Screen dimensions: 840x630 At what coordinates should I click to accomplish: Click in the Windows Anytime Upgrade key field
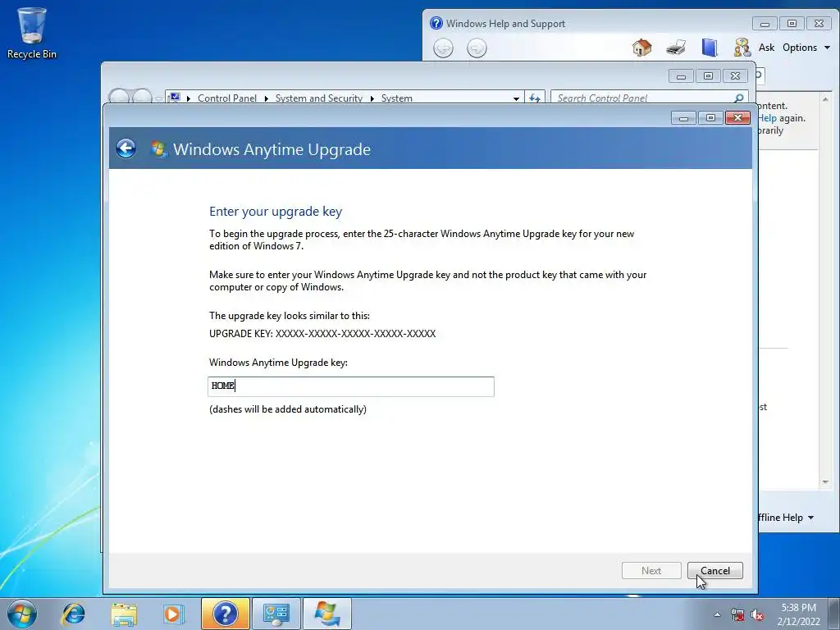point(351,386)
